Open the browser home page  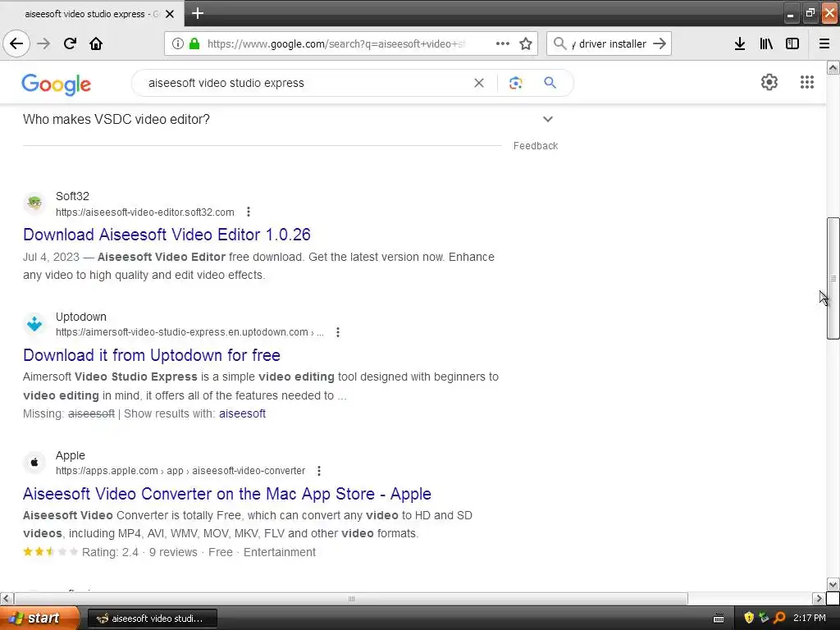(x=96, y=43)
